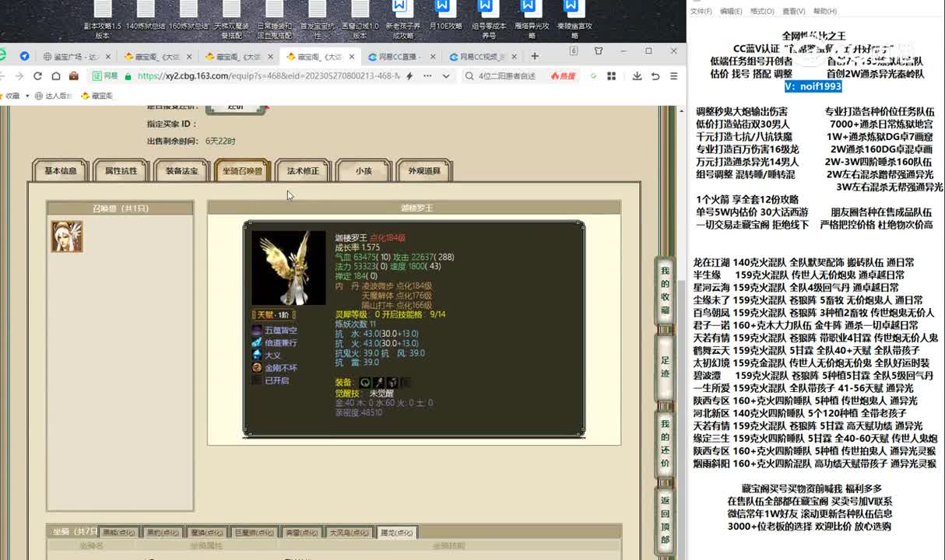Click the 金刚不坏 skill icon
This screenshot has height=560, width=945.
point(257,368)
